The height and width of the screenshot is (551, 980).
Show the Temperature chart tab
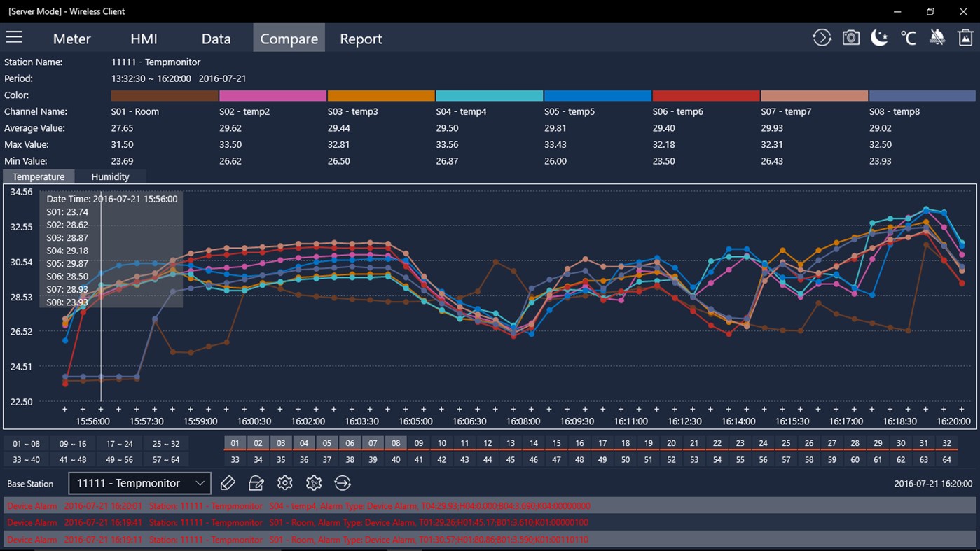(x=39, y=176)
